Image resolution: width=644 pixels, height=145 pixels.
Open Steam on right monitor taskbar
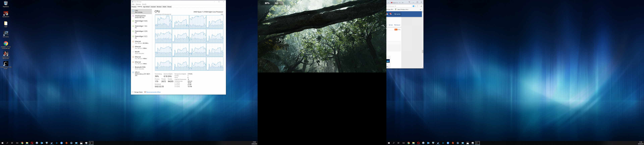[x=438, y=143]
